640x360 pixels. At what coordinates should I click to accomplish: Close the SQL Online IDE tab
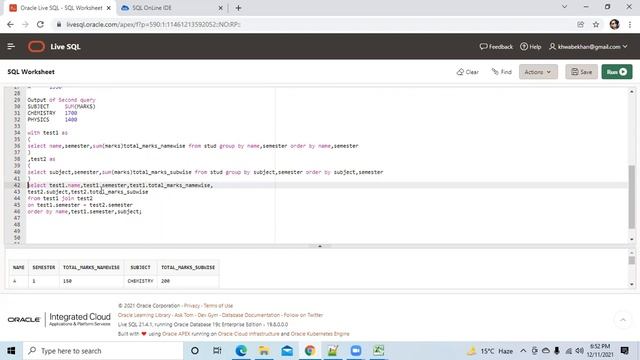click(220, 8)
